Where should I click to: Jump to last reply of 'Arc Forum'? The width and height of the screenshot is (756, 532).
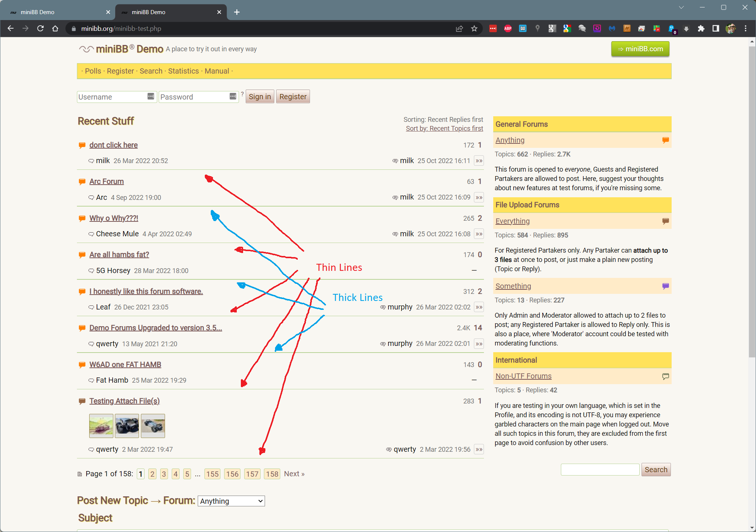click(479, 197)
